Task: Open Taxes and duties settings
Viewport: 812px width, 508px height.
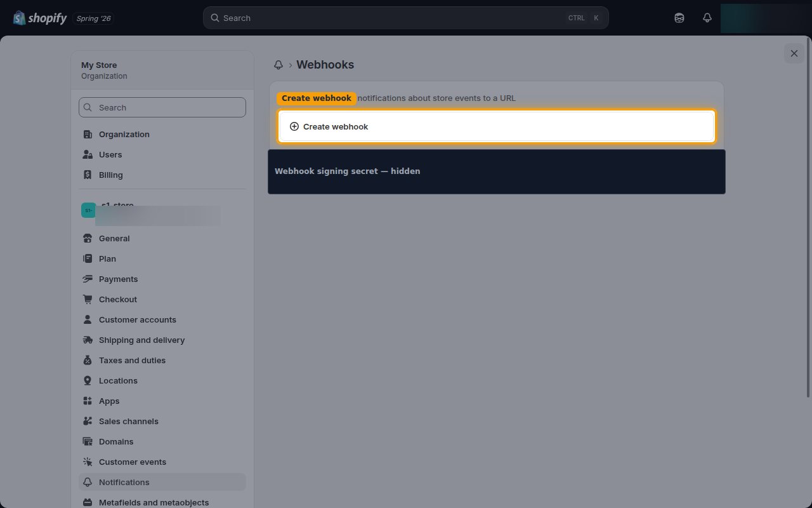Action: click(162, 360)
